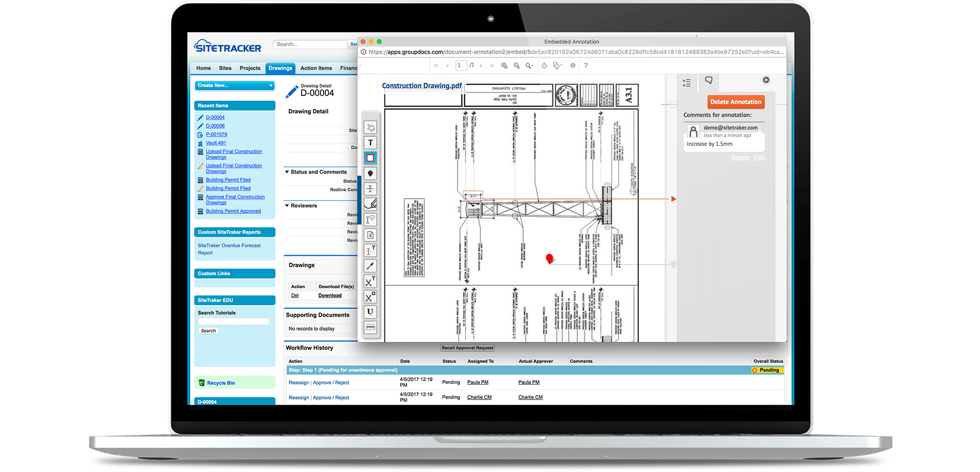Open the Recycle Bin
This screenshot has width=980, height=472.
pyautogui.click(x=220, y=383)
